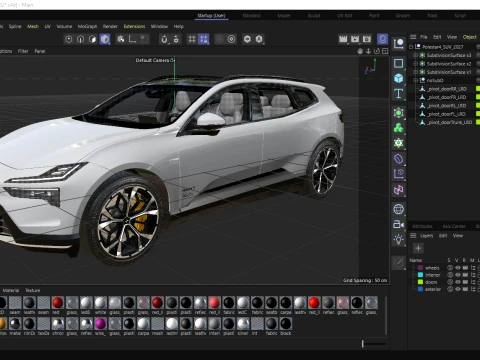The width and height of the screenshot is (480, 360).
Task: Switch to Points mode icon in toolbar
Action: [x=69, y=39]
